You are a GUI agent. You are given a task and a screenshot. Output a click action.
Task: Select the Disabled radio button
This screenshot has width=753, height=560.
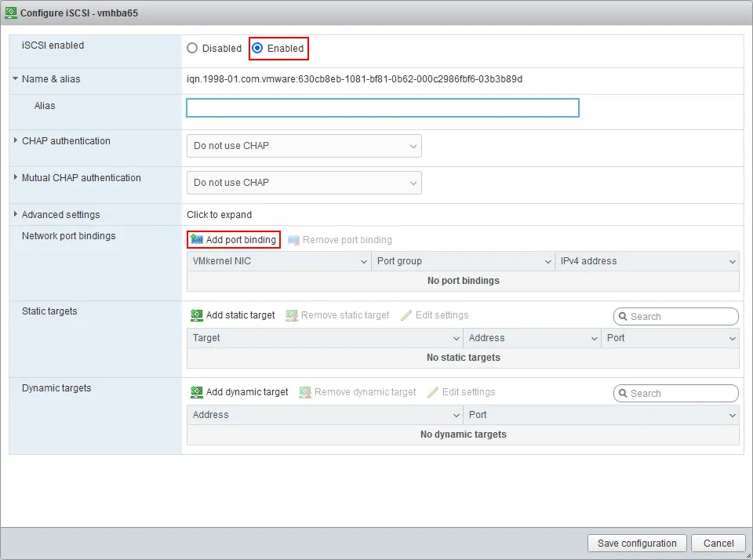(191, 48)
